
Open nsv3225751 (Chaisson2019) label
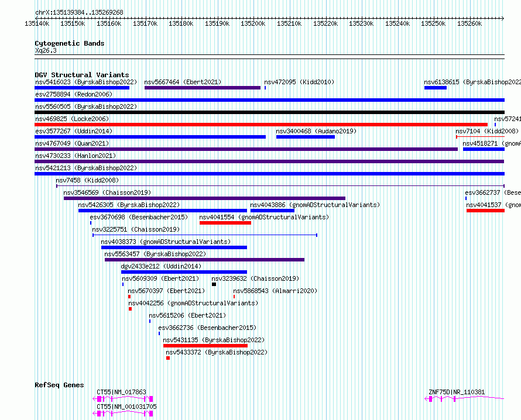[136, 229]
